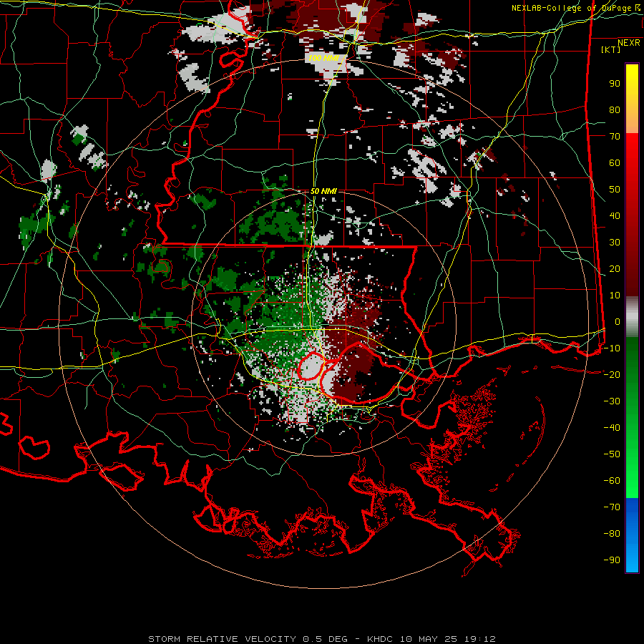Click the 50 NMI range ring label
The height and width of the screenshot is (644, 644).
323,191
